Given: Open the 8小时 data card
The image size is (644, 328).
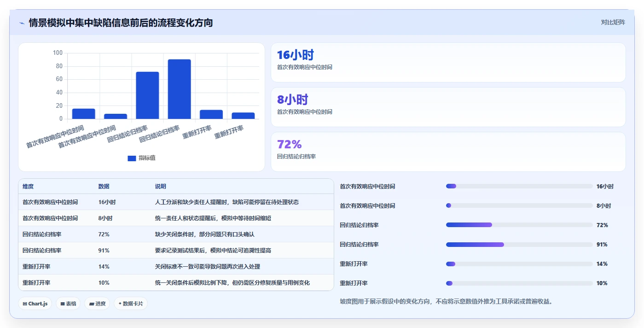Looking at the screenshot, I should 448,107.
